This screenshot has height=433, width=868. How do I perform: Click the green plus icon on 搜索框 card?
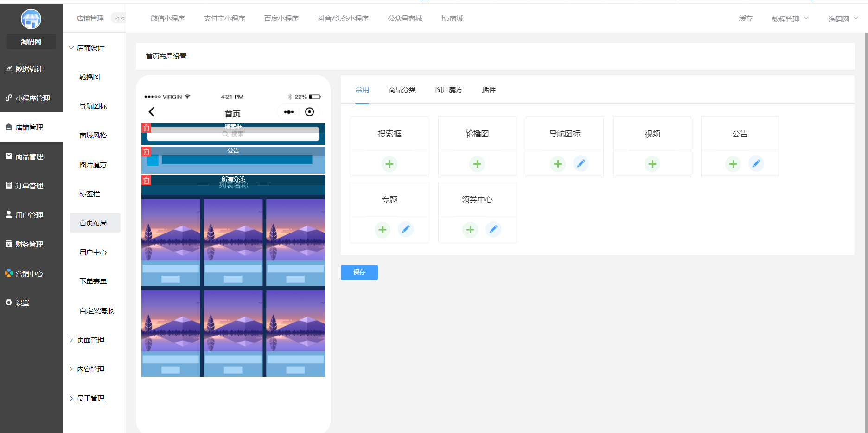click(x=389, y=163)
